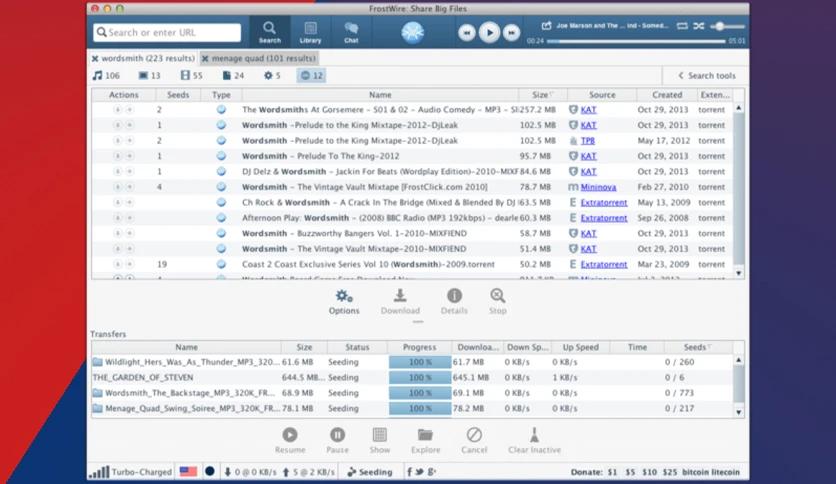Sort transfers by Progress column
836x484 pixels.
420,347
